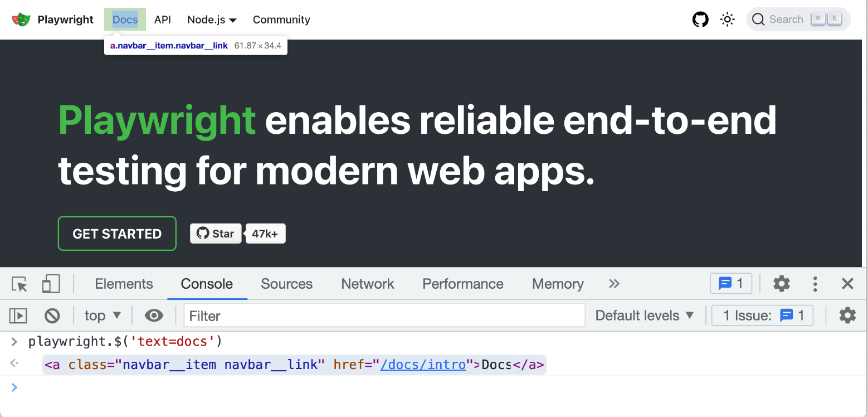Click the GET STARTED button

pyautogui.click(x=116, y=234)
